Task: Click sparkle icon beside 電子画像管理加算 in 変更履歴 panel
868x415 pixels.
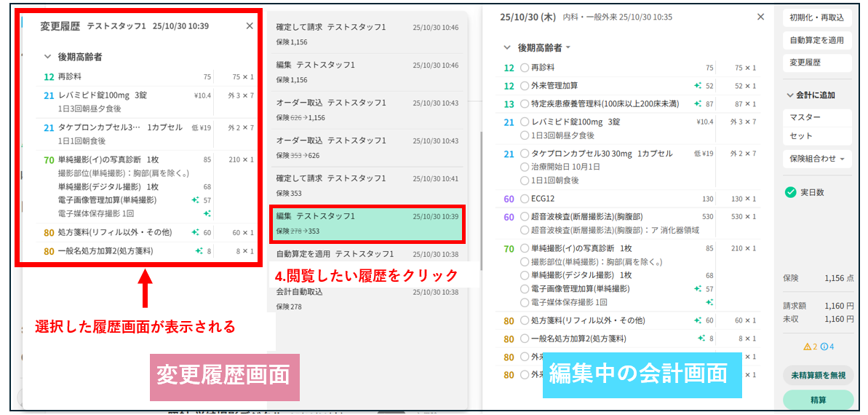Action: click(196, 200)
